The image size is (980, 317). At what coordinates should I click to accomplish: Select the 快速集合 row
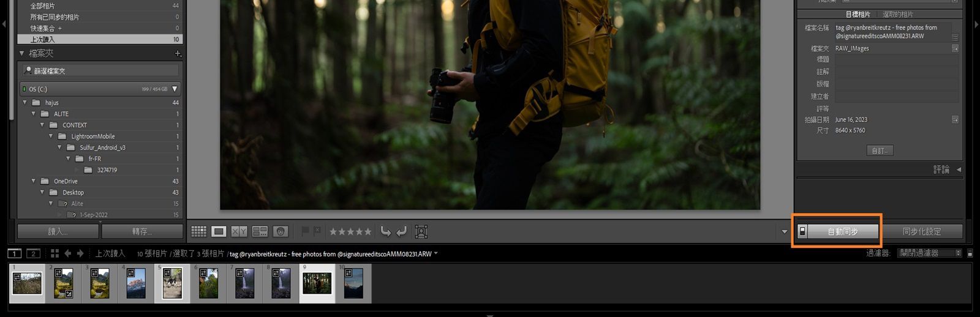point(101,28)
